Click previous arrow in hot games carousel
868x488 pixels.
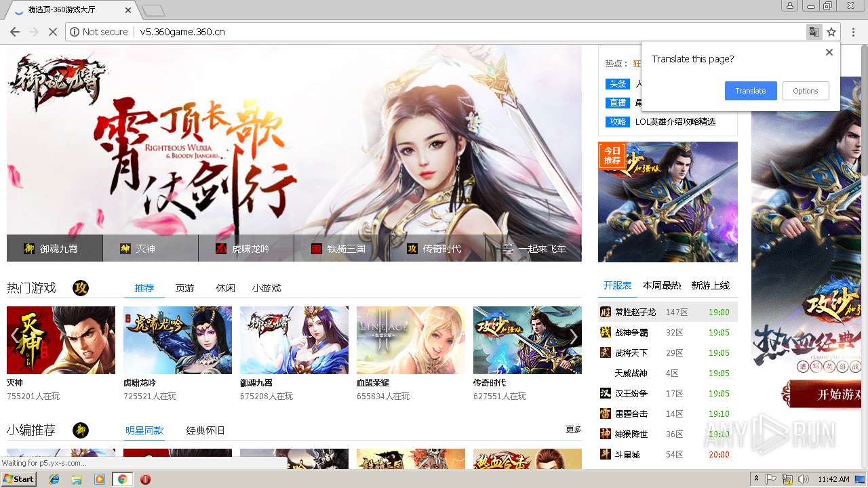click(x=14, y=337)
